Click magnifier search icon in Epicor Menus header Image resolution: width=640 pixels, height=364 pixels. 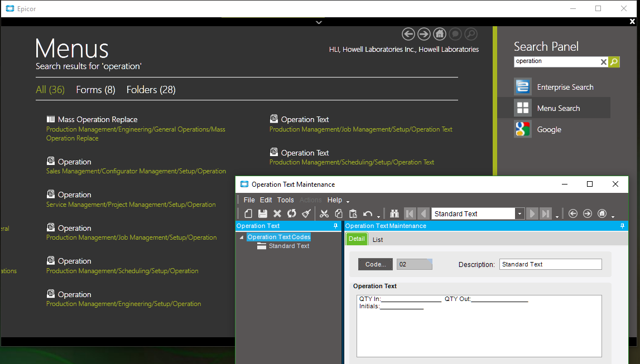(x=471, y=34)
